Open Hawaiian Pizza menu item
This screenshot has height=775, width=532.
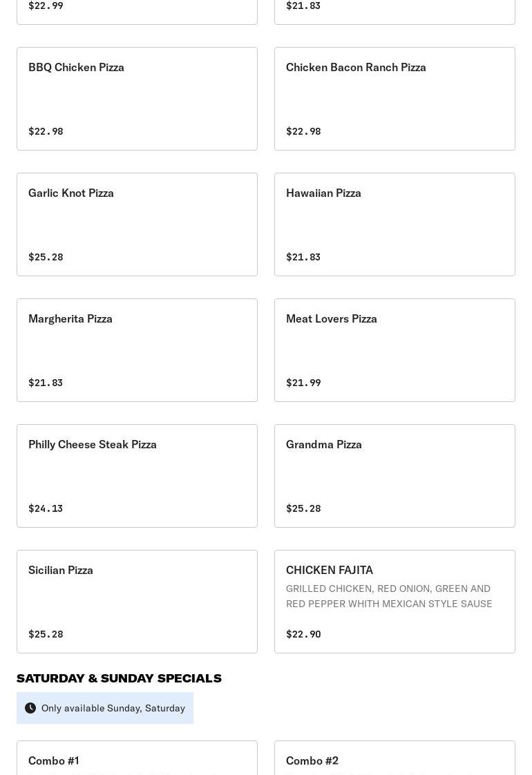[x=395, y=224]
